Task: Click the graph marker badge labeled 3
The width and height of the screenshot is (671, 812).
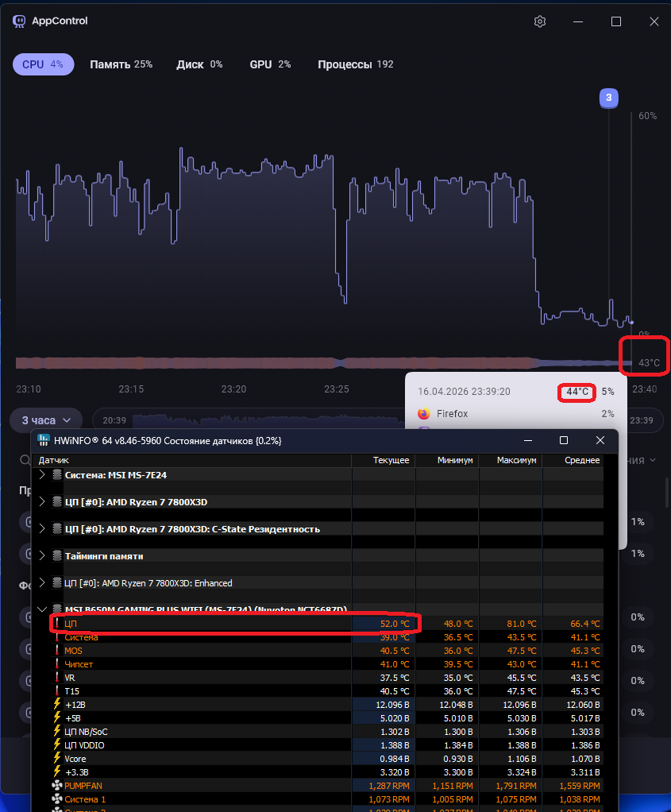Action: click(608, 98)
